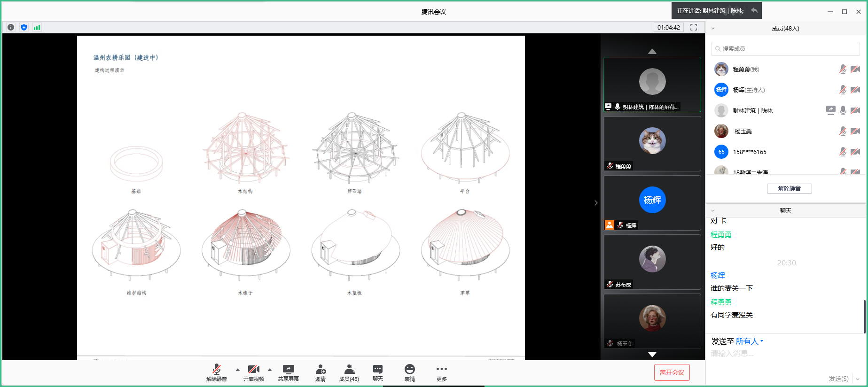Toggle camera icon for 程勇勇(我) in list
Viewport: 868px width, 387px height.
[855, 69]
